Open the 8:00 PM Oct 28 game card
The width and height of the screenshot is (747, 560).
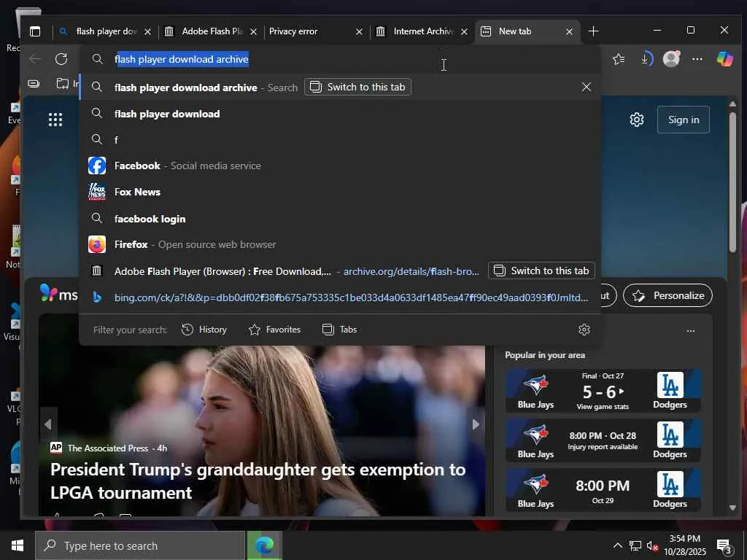tap(603, 440)
